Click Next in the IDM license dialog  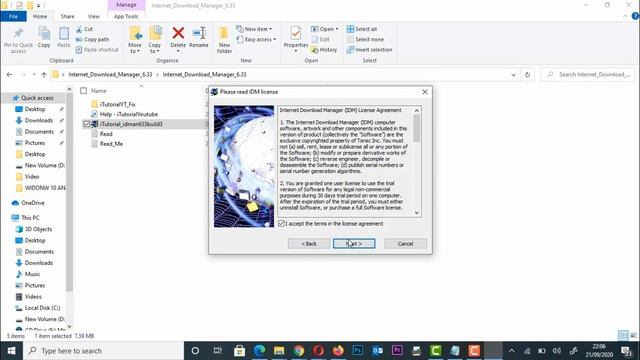tap(354, 244)
